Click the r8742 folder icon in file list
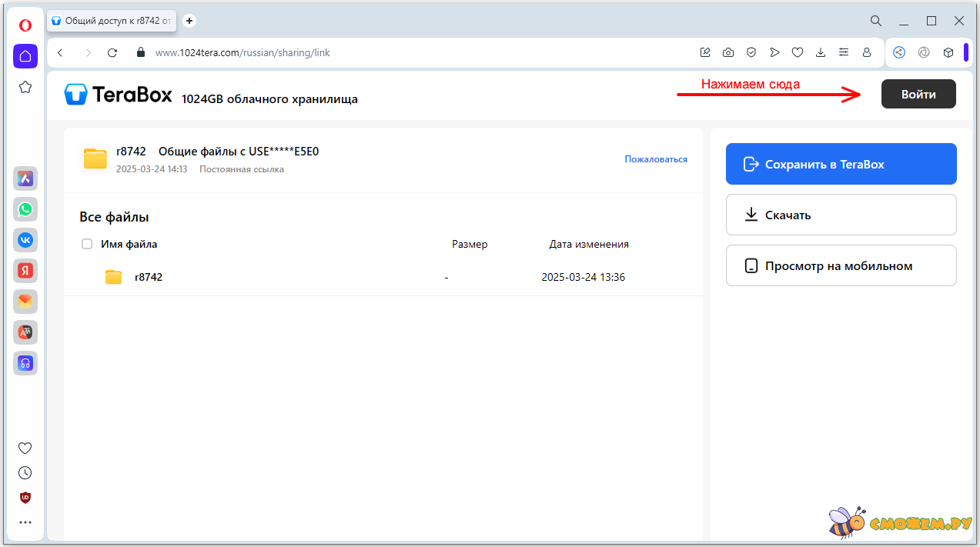980x547 pixels. (x=114, y=277)
